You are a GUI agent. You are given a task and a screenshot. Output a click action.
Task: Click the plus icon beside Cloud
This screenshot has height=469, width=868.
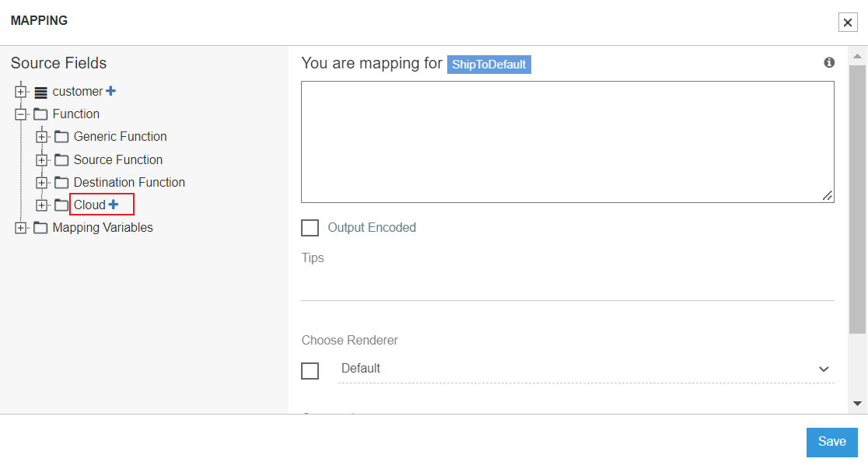point(114,205)
